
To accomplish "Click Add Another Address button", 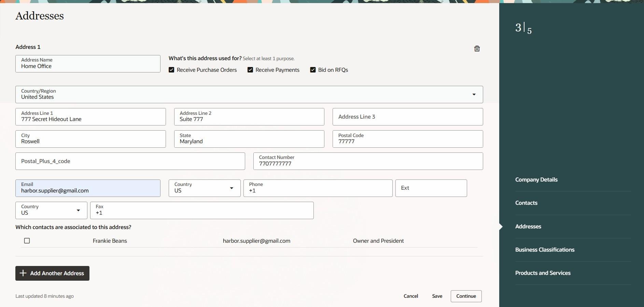I will click(52, 273).
